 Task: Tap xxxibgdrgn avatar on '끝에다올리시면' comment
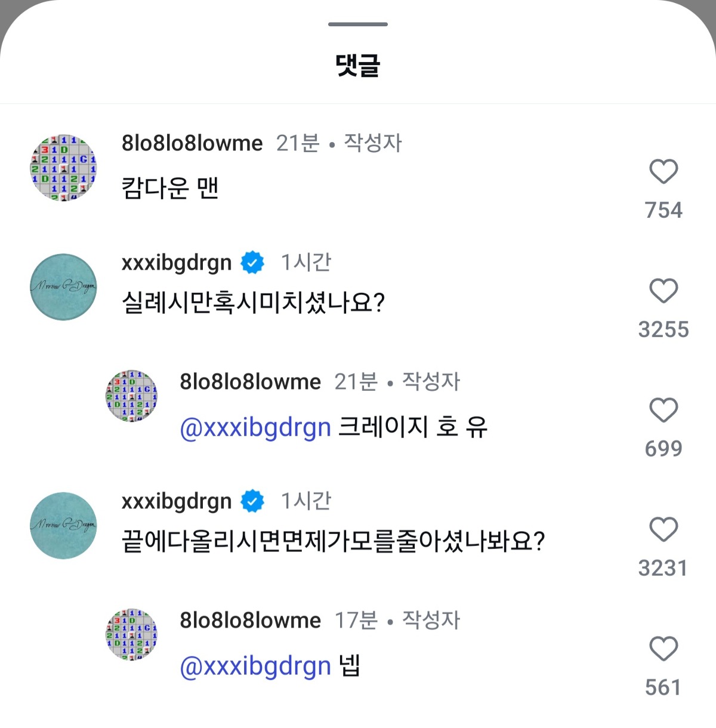click(x=63, y=526)
